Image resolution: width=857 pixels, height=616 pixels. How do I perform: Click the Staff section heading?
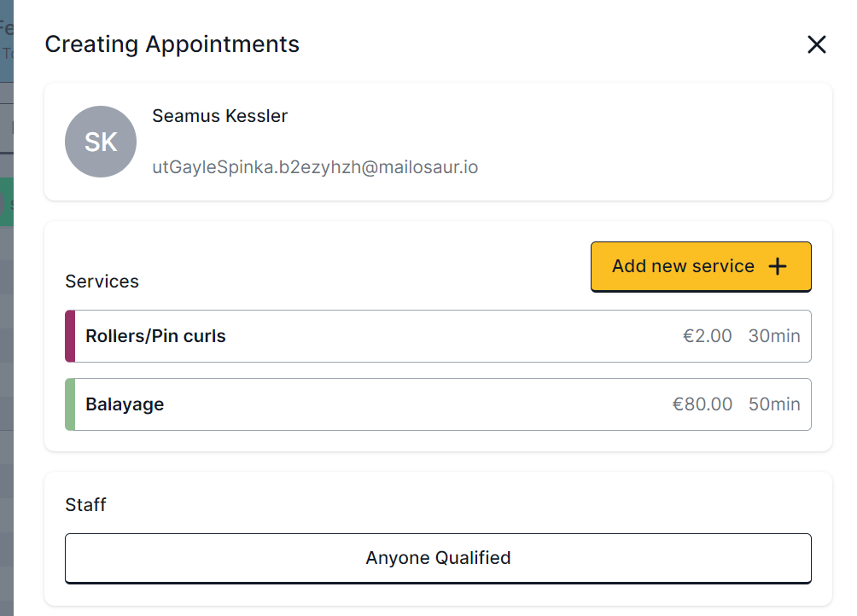(85, 505)
